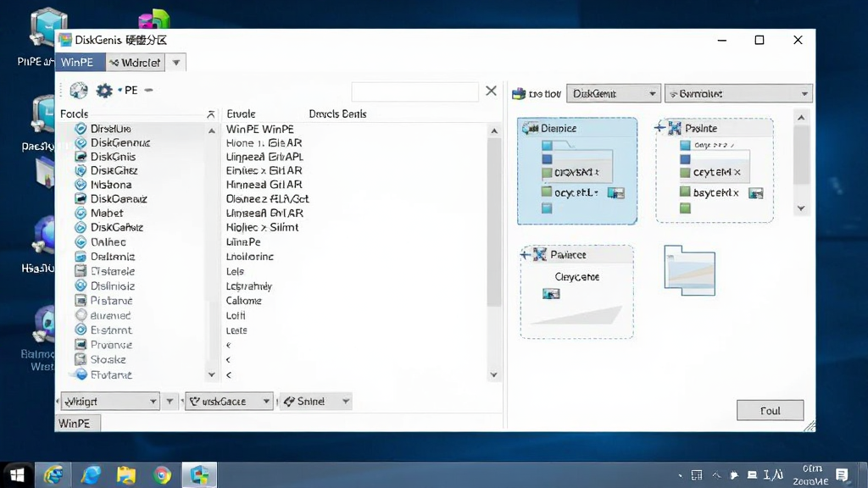Click the Etuale column header
The image size is (868, 488).
click(x=241, y=114)
